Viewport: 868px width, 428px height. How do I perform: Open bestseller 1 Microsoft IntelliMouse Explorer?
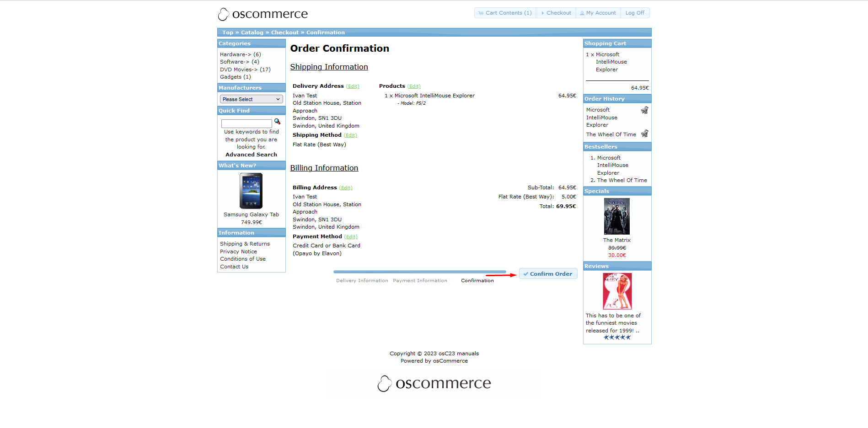(612, 165)
